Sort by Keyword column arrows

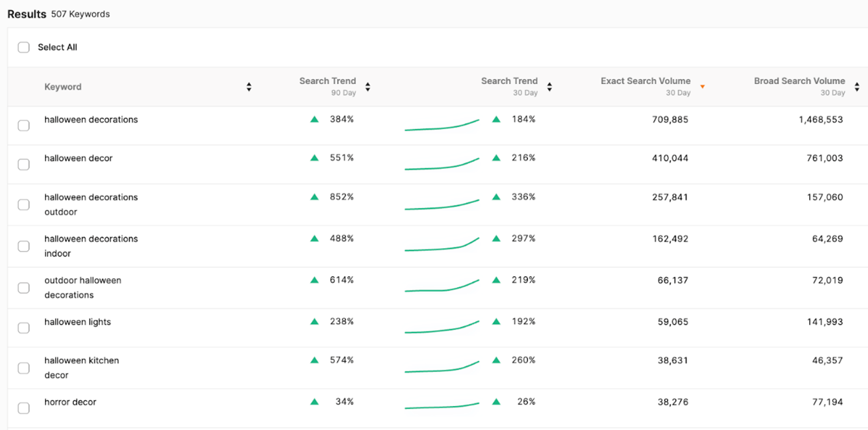point(249,87)
